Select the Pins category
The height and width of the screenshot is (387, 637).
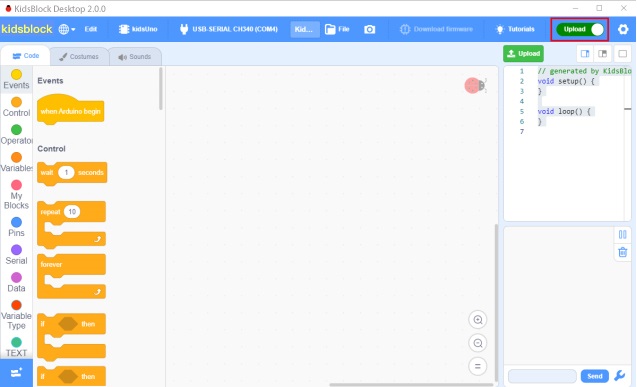click(x=16, y=227)
